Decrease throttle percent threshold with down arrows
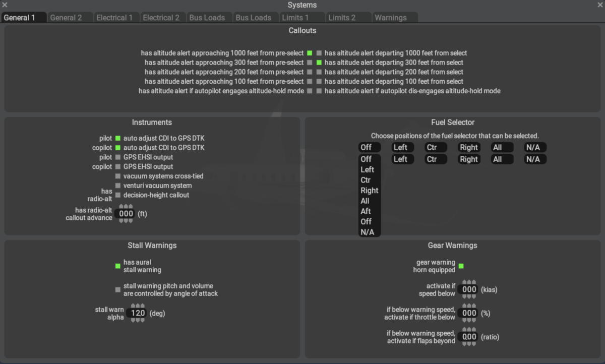This screenshot has width=605, height=364. (469, 320)
